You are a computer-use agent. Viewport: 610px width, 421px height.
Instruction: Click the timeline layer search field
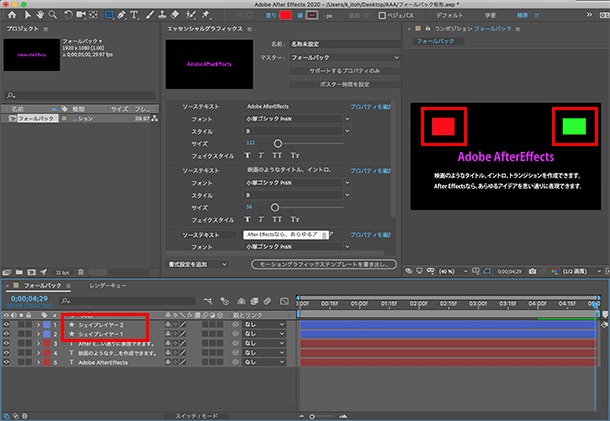[127, 301]
